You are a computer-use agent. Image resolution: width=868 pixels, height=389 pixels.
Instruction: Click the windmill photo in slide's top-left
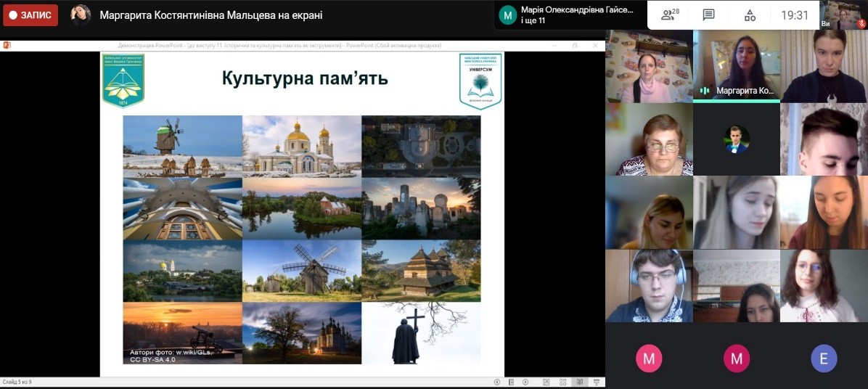coord(182,145)
